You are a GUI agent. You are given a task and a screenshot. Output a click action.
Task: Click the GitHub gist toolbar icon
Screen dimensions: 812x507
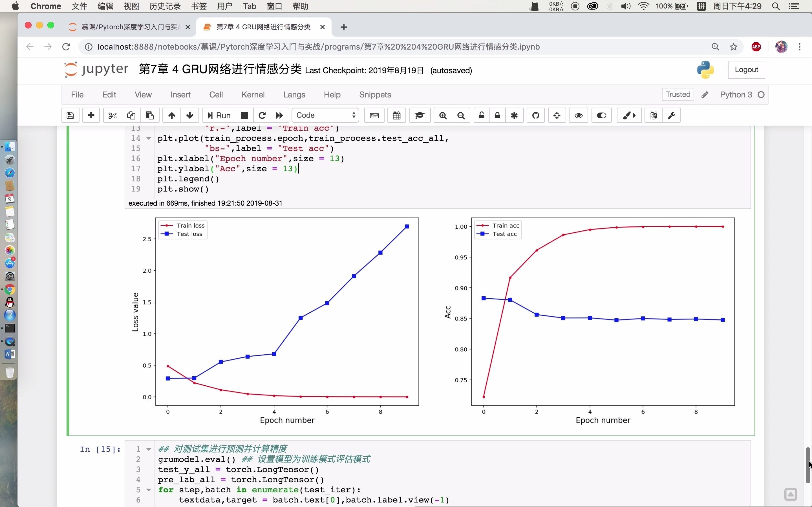(x=535, y=115)
